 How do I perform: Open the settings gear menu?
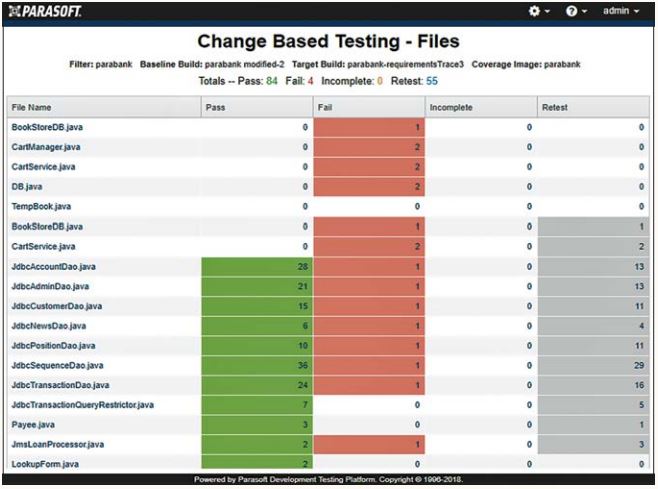(539, 10)
